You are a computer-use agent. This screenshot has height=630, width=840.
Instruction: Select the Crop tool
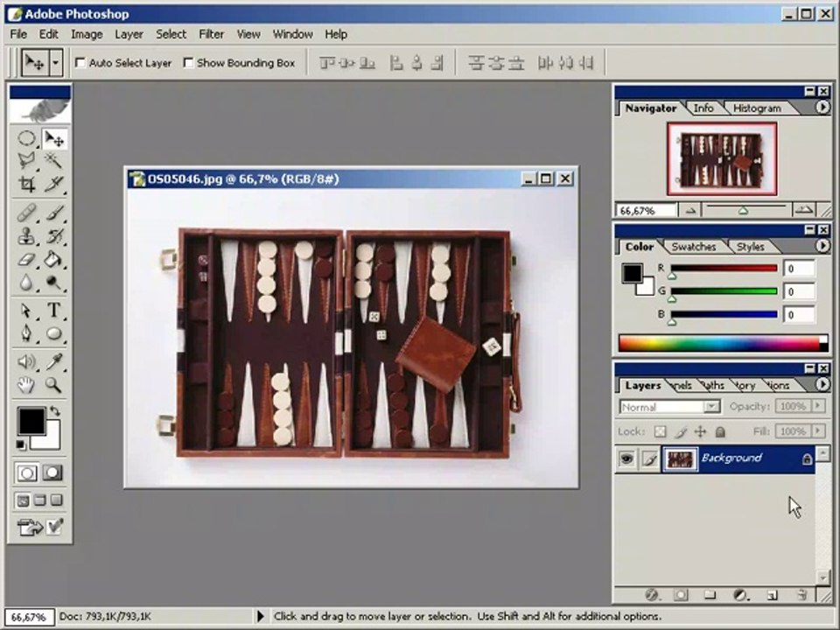26,184
